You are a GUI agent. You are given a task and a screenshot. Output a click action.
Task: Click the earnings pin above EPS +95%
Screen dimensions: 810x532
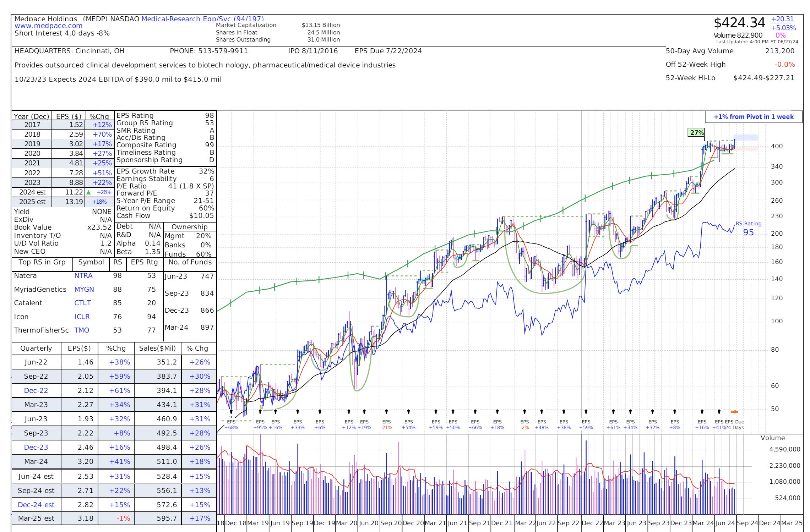coord(260,412)
